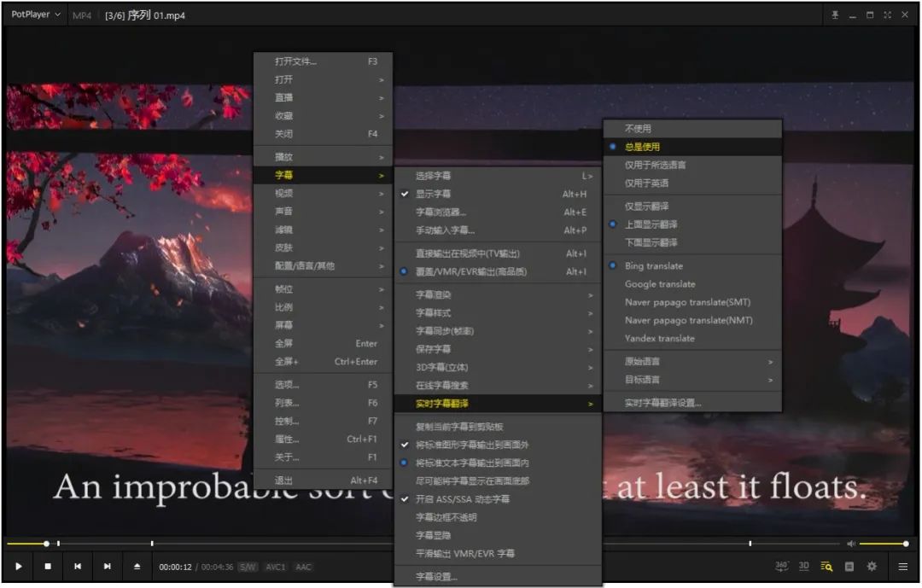
Task: Open the playlist hamburger icon
Action: click(x=902, y=567)
